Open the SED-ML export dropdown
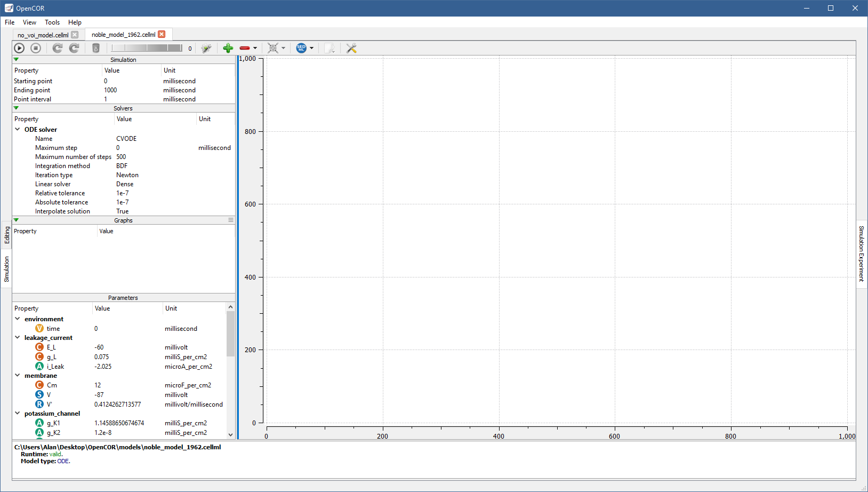Viewport: 868px width, 492px height. point(312,48)
